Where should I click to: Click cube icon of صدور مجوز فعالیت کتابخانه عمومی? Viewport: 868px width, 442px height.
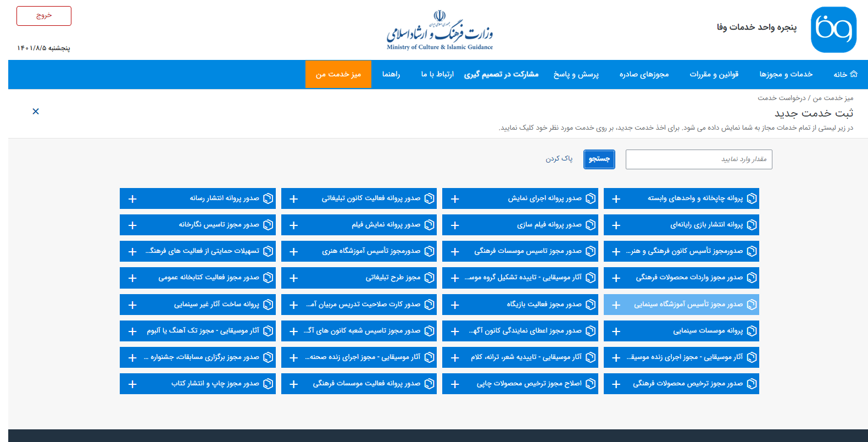click(x=268, y=278)
